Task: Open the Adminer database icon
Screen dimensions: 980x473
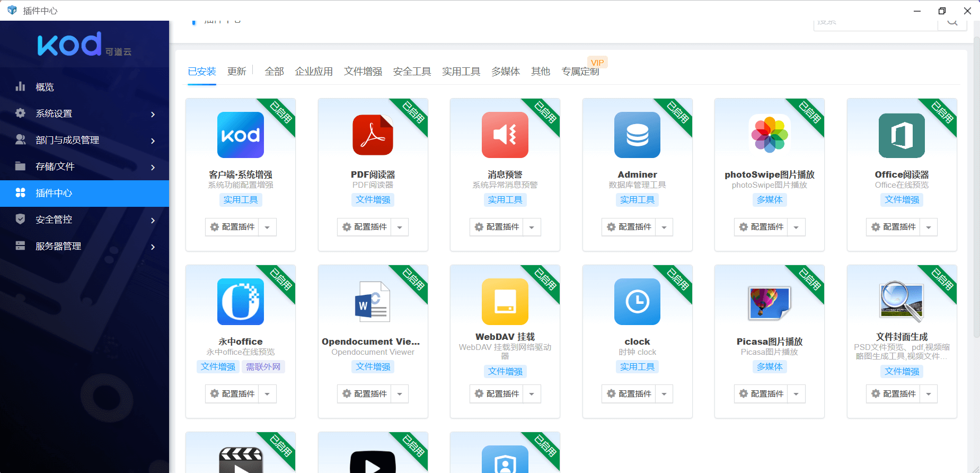Action: pos(637,135)
